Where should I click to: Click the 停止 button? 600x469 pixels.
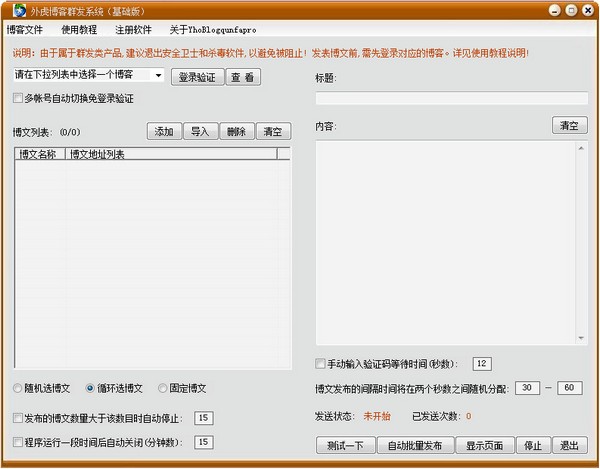click(533, 445)
